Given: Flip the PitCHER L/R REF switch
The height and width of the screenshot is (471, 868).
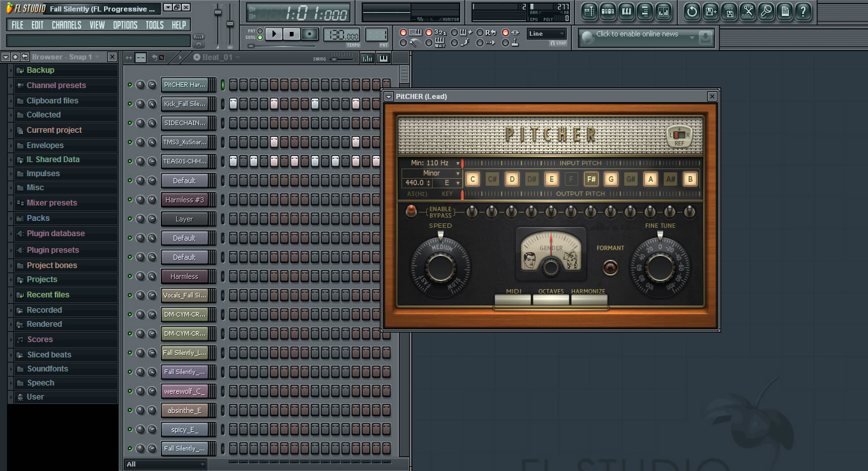Looking at the screenshot, I should tap(679, 135).
